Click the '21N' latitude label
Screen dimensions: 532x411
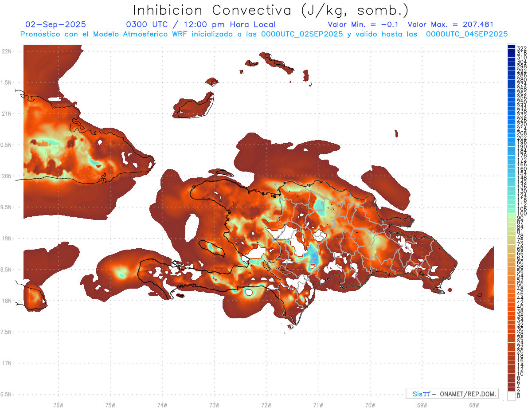click(x=7, y=114)
